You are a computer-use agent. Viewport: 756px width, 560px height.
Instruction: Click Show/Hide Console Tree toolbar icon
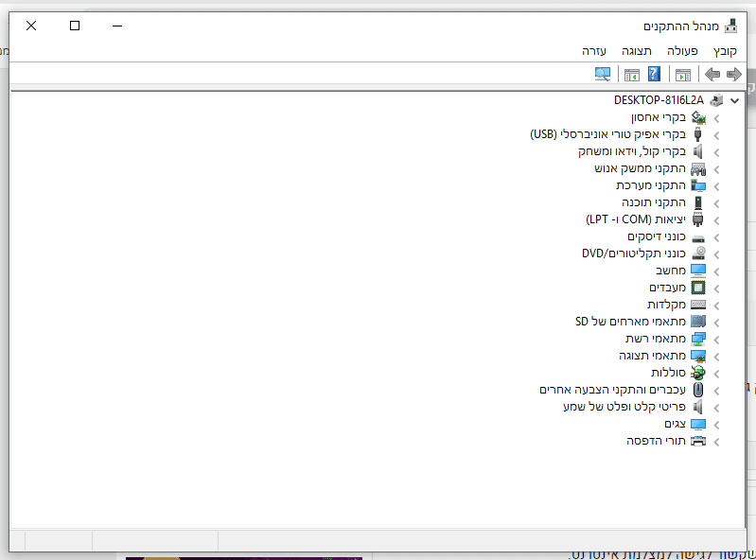683,75
